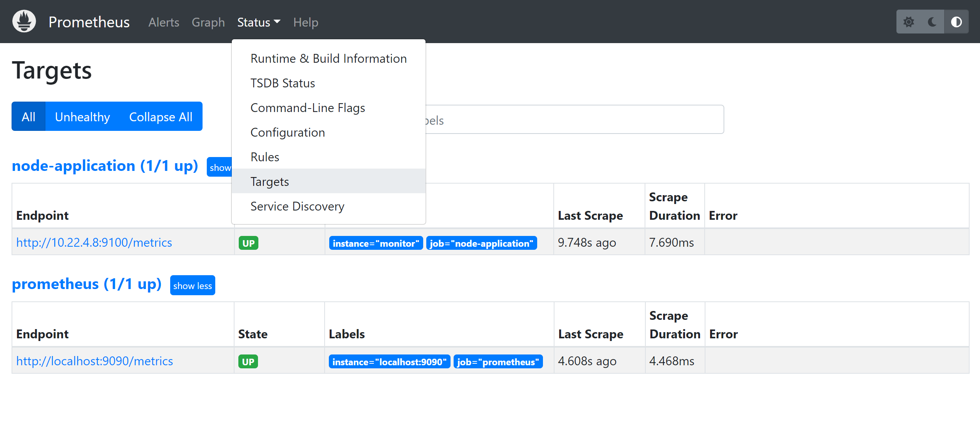
Task: Click the 9.748s ago last scrape value
Action: 587,242
